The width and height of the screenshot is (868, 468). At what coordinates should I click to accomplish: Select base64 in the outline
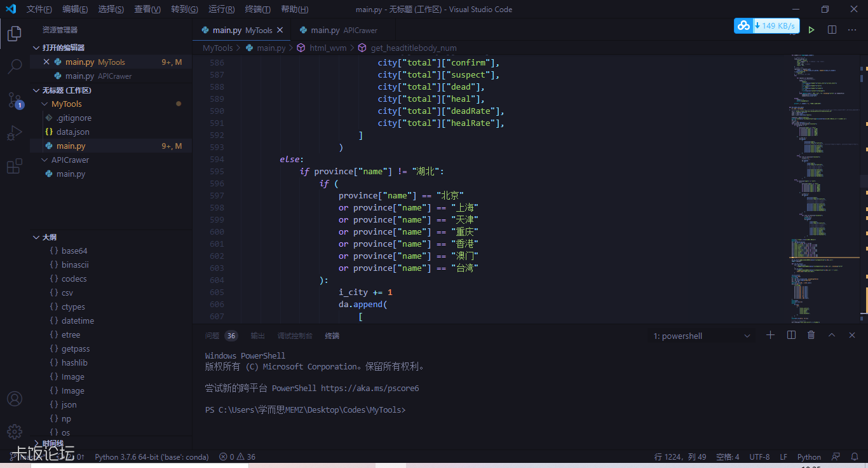pos(111,251)
